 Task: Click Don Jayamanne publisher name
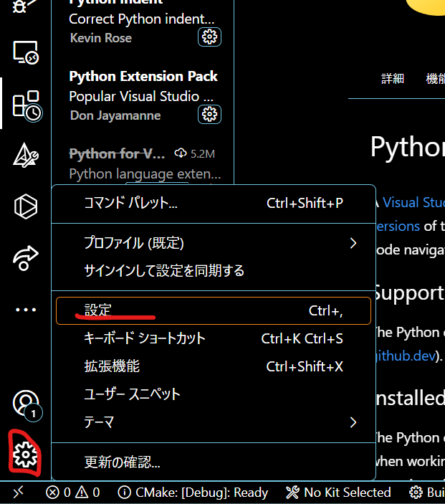coord(115,115)
